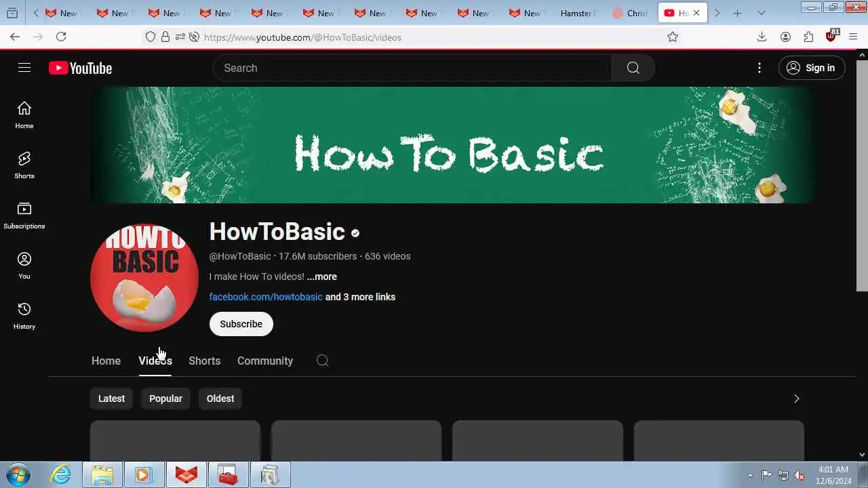Open the browser account icon
Viewport: 868px width, 488px height.
(785, 37)
